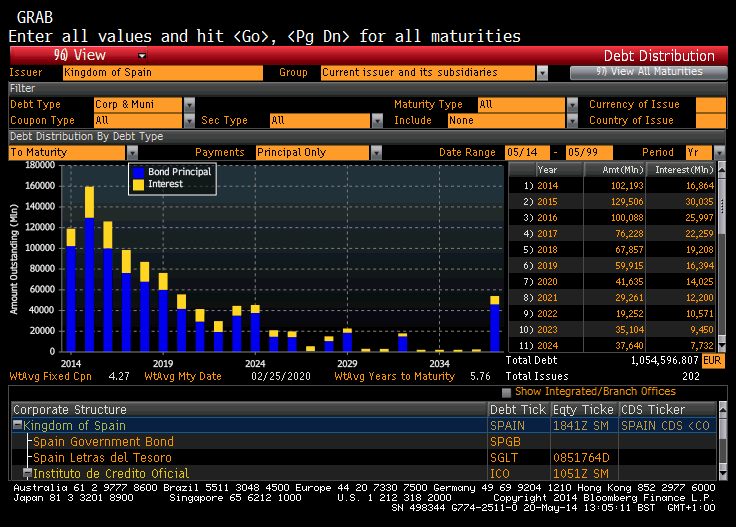Select the 2021 maturity row
The image size is (736, 527).
[612, 298]
